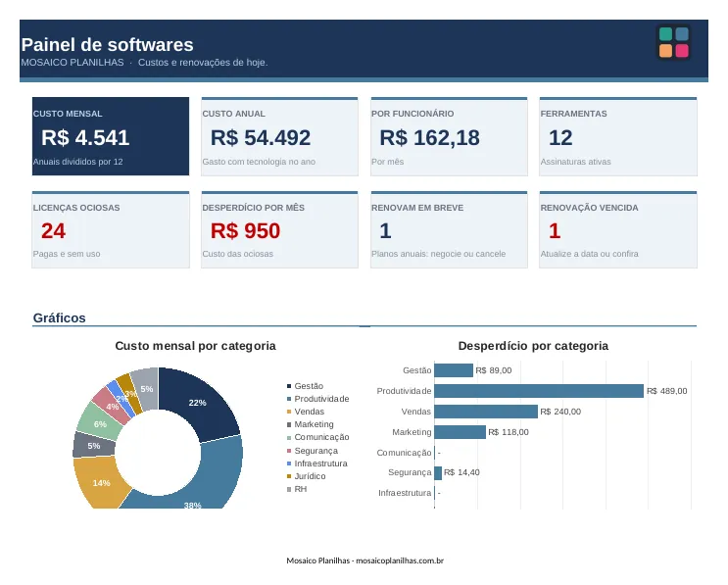728x585 pixels.
Task: Click the Marketing bar in waste chart
Action: 461,432
